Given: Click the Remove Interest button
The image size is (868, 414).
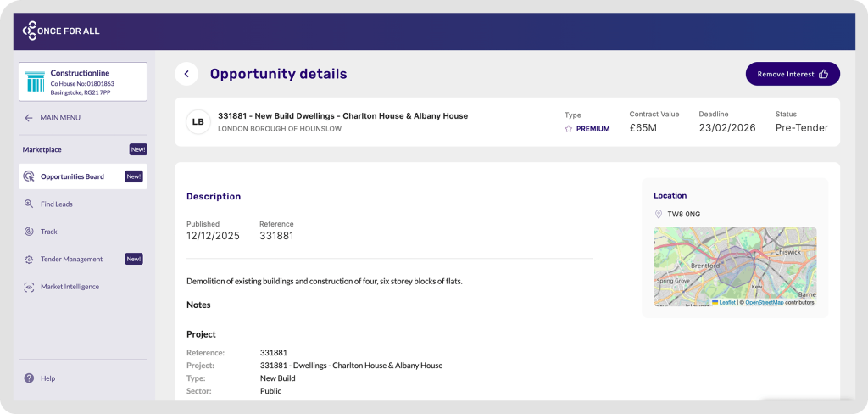Looking at the screenshot, I should pos(793,74).
